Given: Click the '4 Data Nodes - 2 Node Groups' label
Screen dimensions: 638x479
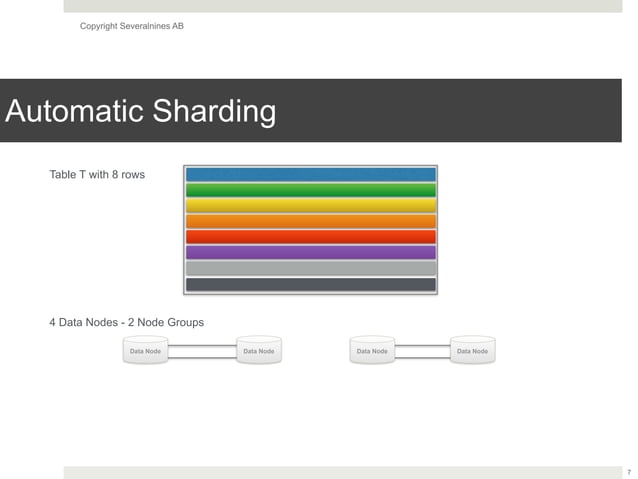Looking at the screenshot, I should pos(127,322).
